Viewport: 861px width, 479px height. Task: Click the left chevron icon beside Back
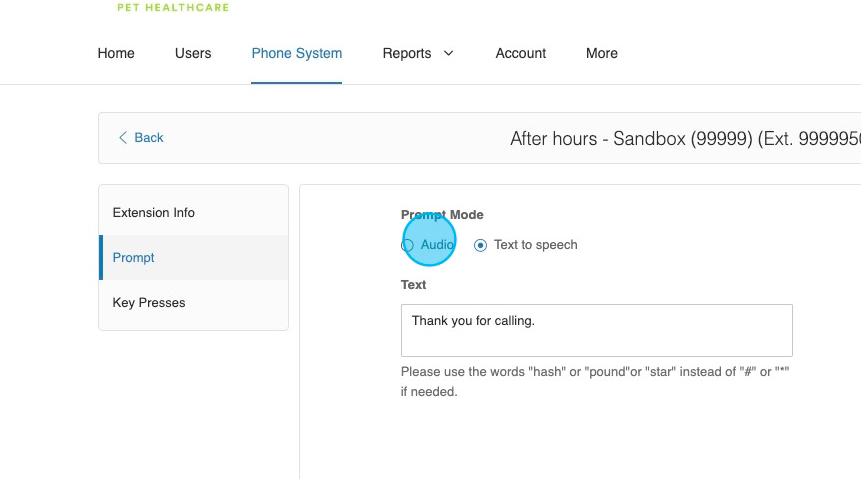(123, 138)
